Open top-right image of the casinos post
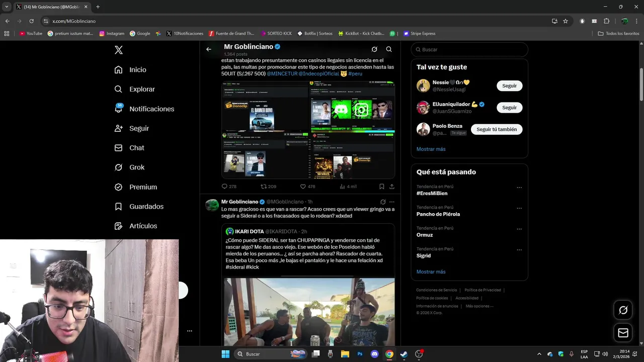Image resolution: width=644 pixels, height=362 pixels. click(352, 106)
